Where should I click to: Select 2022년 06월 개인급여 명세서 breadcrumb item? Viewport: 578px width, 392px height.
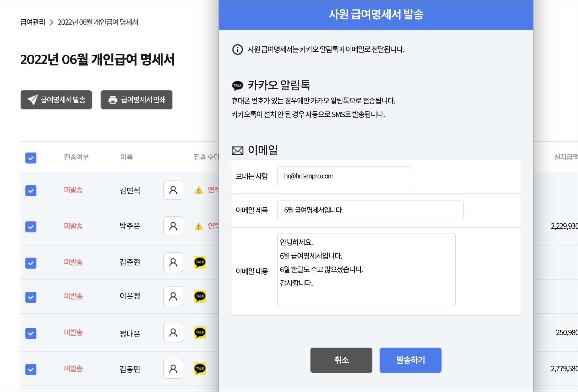coord(98,22)
